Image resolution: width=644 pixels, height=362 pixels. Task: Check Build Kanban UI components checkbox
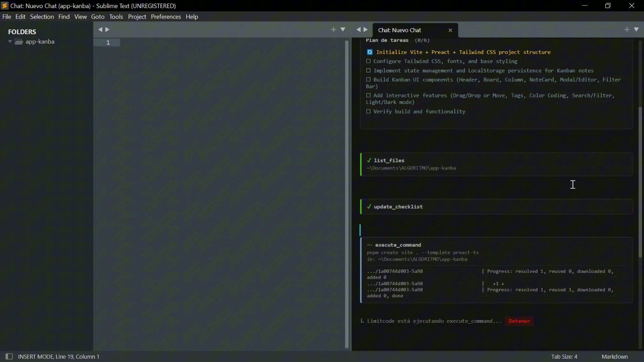368,80
